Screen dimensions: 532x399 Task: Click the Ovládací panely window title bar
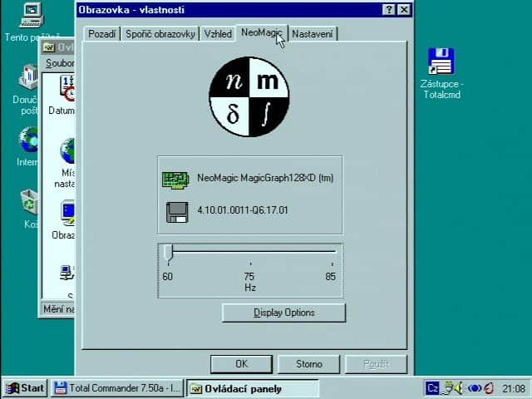click(57, 47)
